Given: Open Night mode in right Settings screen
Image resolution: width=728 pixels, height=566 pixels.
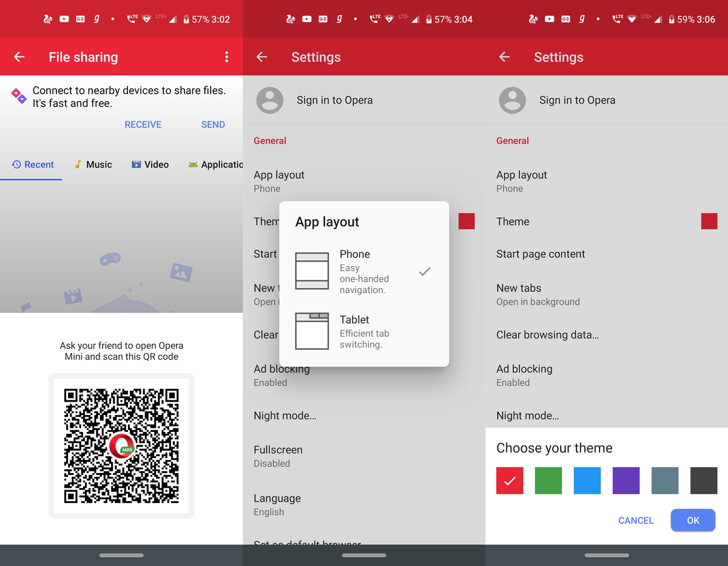Looking at the screenshot, I should pyautogui.click(x=607, y=416).
